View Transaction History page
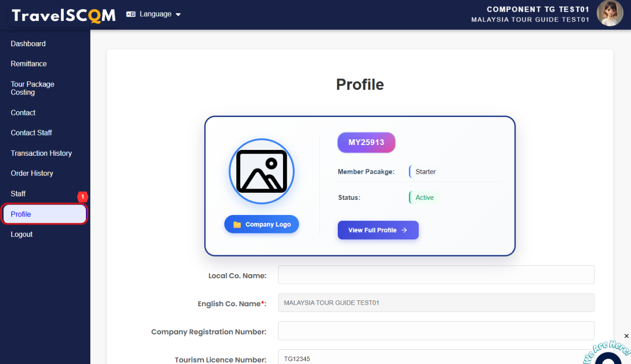 [x=41, y=153]
